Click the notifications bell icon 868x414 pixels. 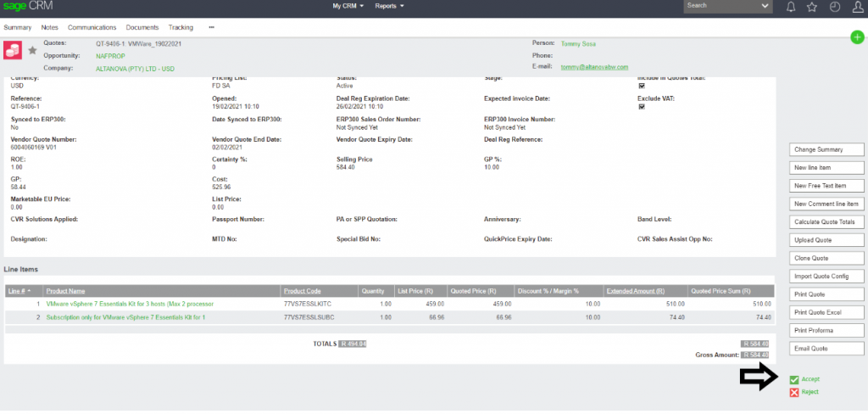[791, 7]
